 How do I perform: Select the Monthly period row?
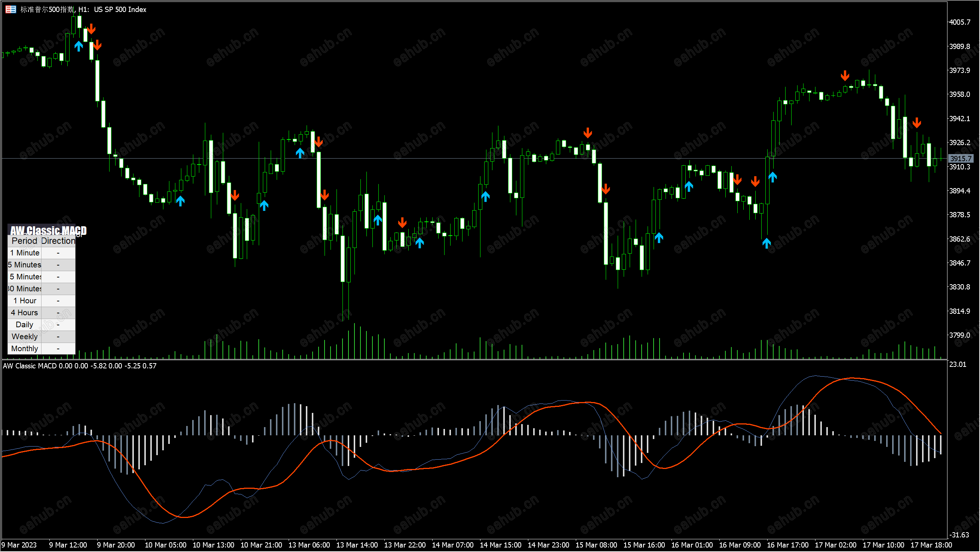25,349
